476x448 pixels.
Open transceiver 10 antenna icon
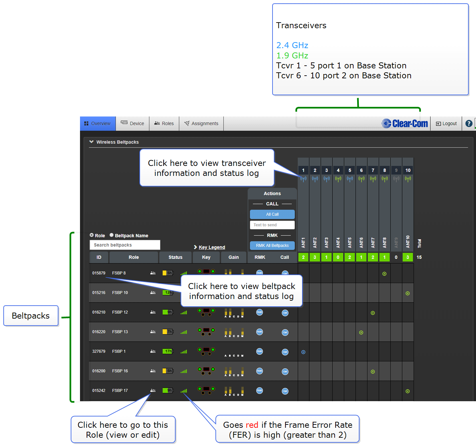click(408, 179)
